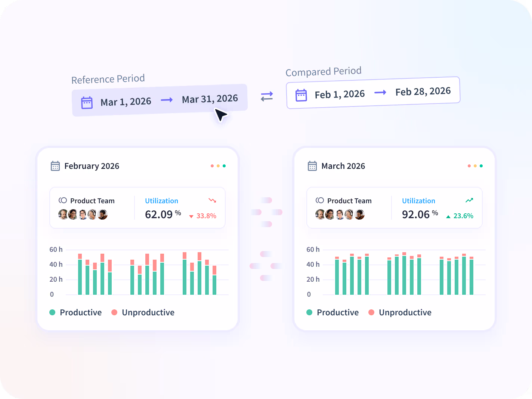This screenshot has height=399, width=532.
Task: Click the Utilization link in February card
Action: click(161, 201)
